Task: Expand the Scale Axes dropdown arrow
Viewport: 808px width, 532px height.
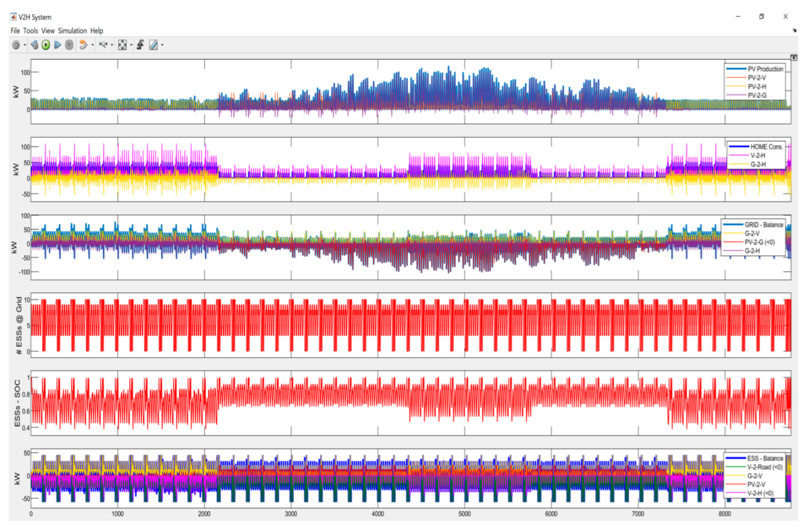Action: [x=131, y=45]
